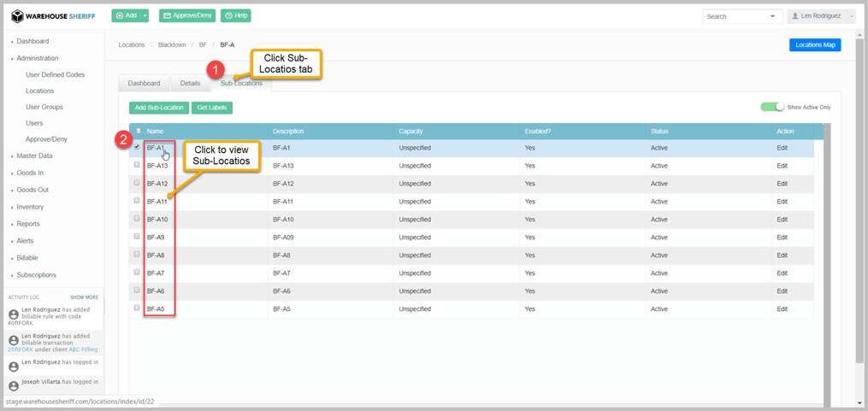The width and height of the screenshot is (868, 411).
Task: Click the Blacktown breadcrumb link
Action: pyautogui.click(x=172, y=44)
